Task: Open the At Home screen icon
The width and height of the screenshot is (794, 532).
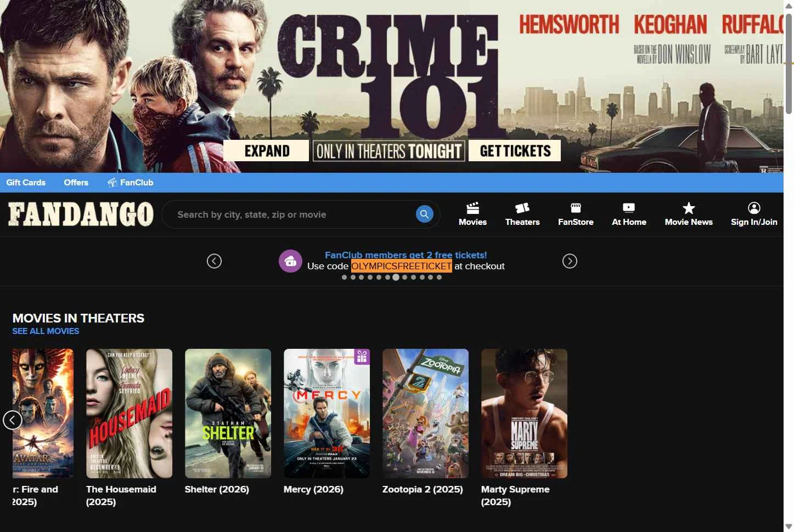Action: 629,208
